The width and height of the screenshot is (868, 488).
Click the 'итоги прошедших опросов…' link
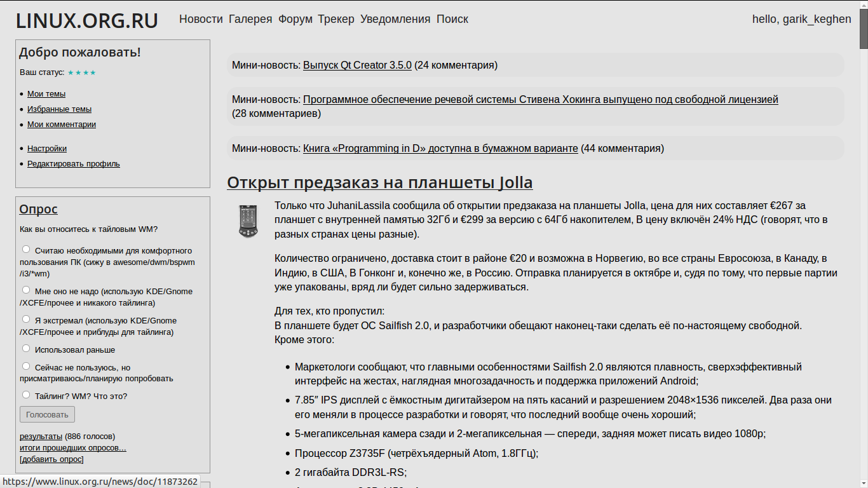(x=72, y=448)
